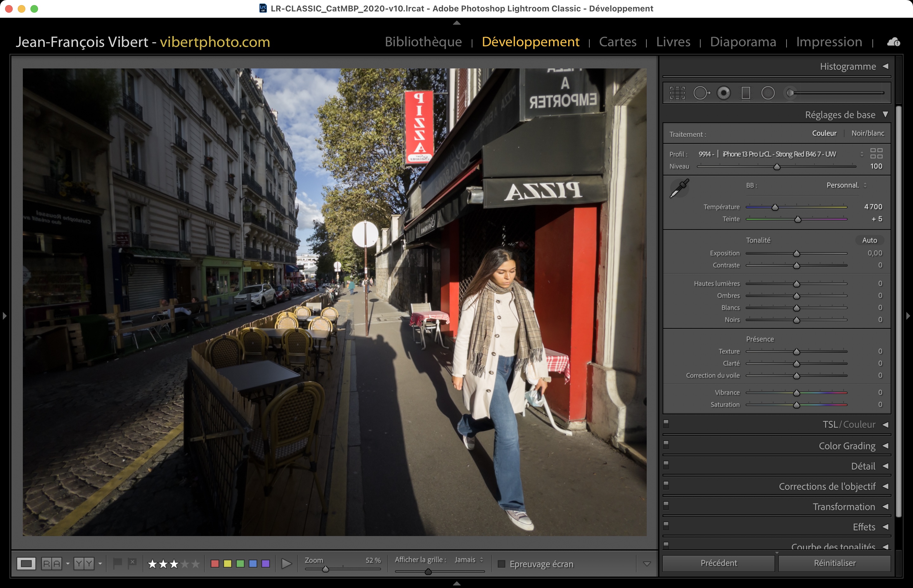Image resolution: width=913 pixels, height=588 pixels.
Task: Collapse the Réglages de base panel
Action: [885, 115]
